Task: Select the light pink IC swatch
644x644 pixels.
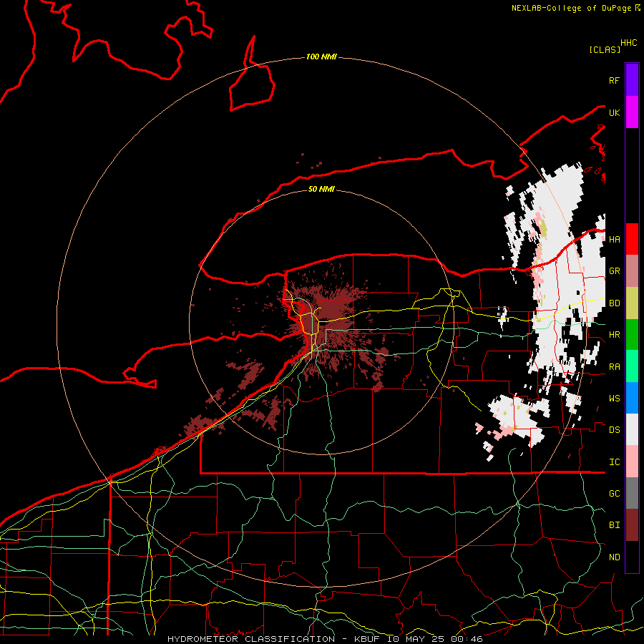Action: (632, 462)
